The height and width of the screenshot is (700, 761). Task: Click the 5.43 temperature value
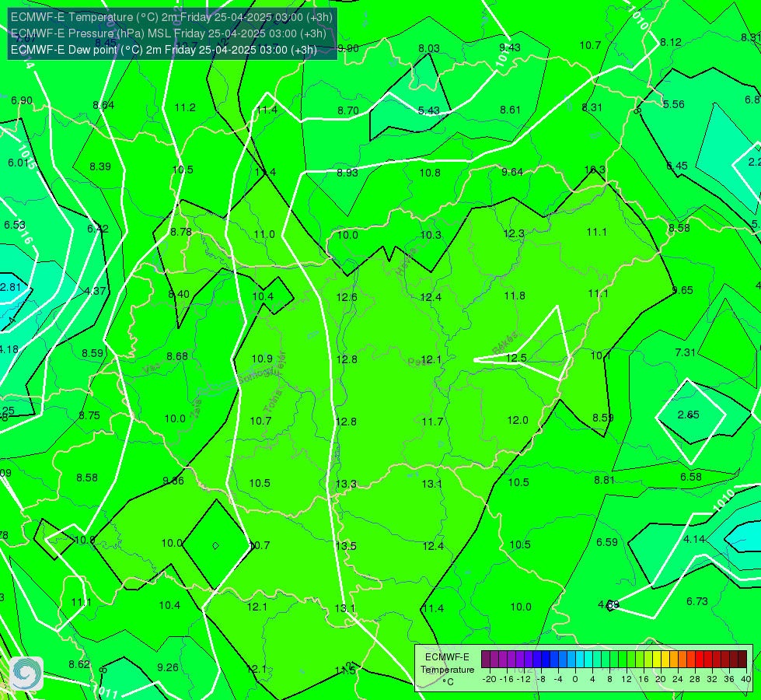(x=429, y=110)
